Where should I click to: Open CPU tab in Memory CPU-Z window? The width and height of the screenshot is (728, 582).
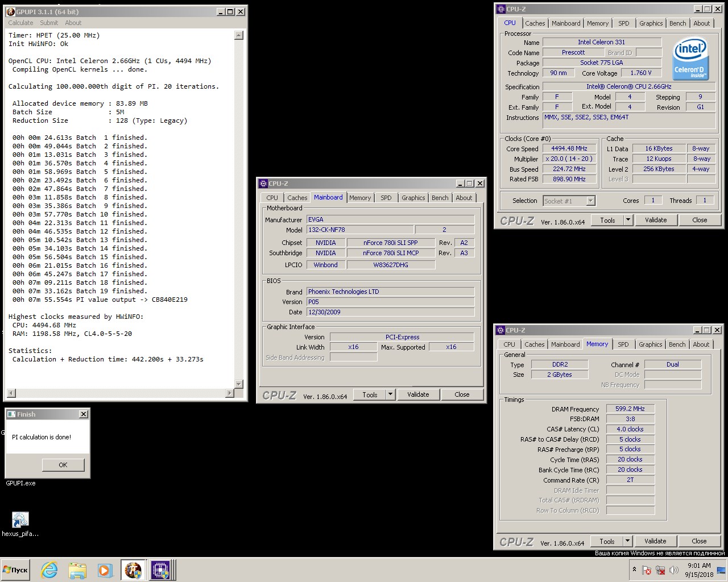click(510, 344)
